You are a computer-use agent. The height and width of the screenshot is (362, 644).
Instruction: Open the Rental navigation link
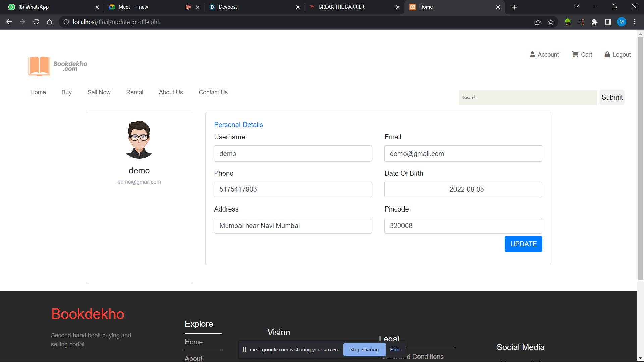pos(135,92)
